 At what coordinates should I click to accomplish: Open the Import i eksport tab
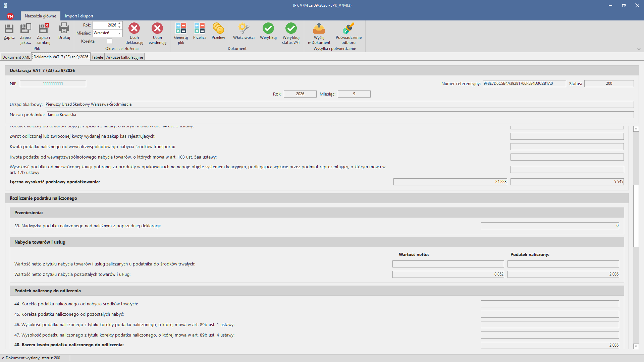(79, 16)
